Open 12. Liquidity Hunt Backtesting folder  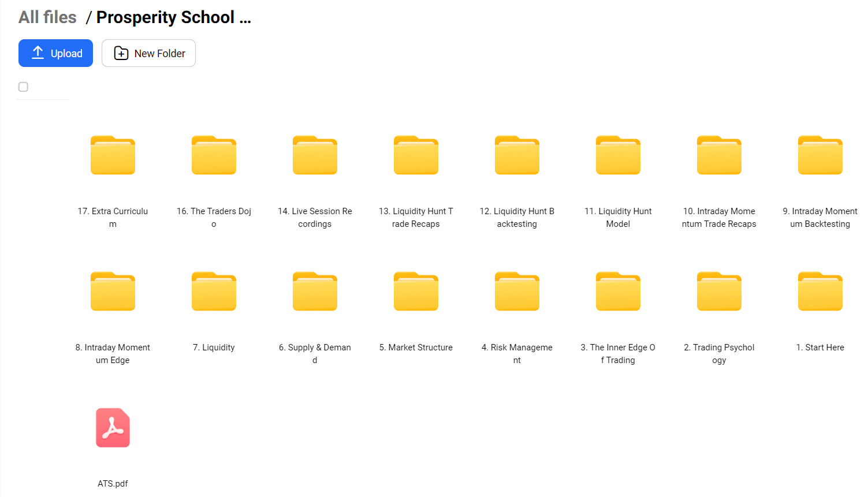click(x=517, y=155)
